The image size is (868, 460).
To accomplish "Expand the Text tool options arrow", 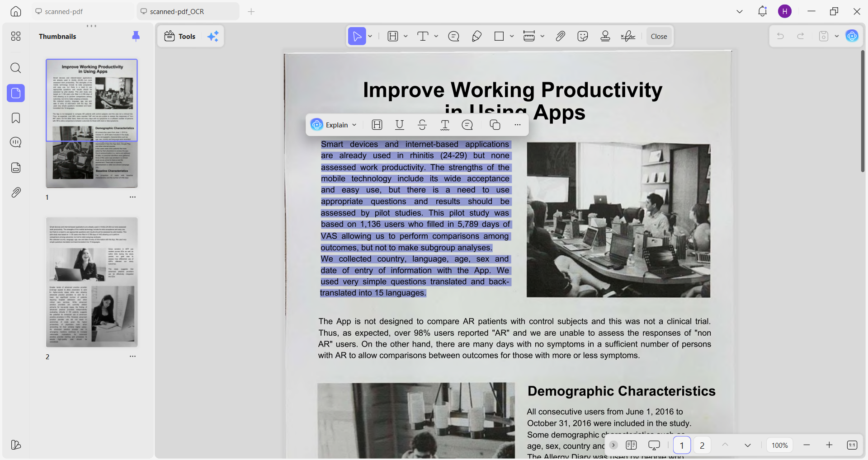I will 436,36.
